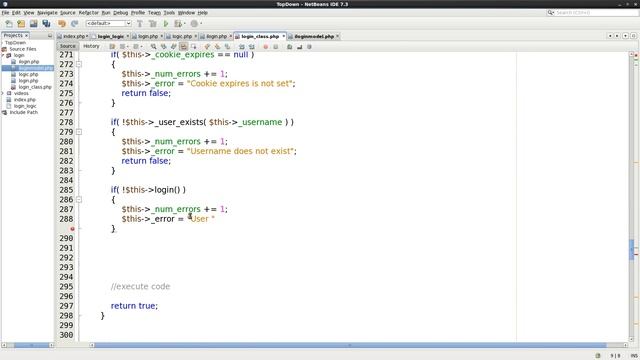Go to previous bookmark
Viewport: 640px width, 360px height.
(207, 47)
